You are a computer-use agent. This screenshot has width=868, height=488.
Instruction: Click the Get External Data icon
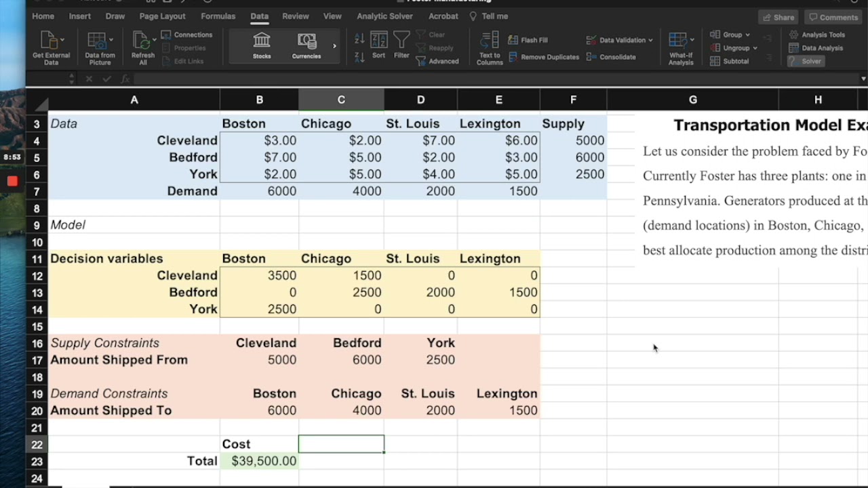[49, 41]
